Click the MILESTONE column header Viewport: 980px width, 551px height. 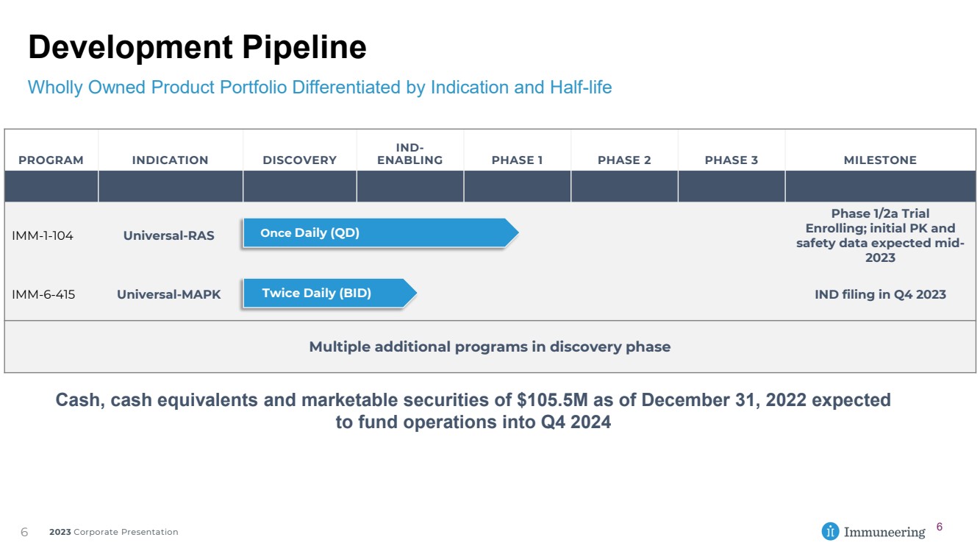pos(880,160)
